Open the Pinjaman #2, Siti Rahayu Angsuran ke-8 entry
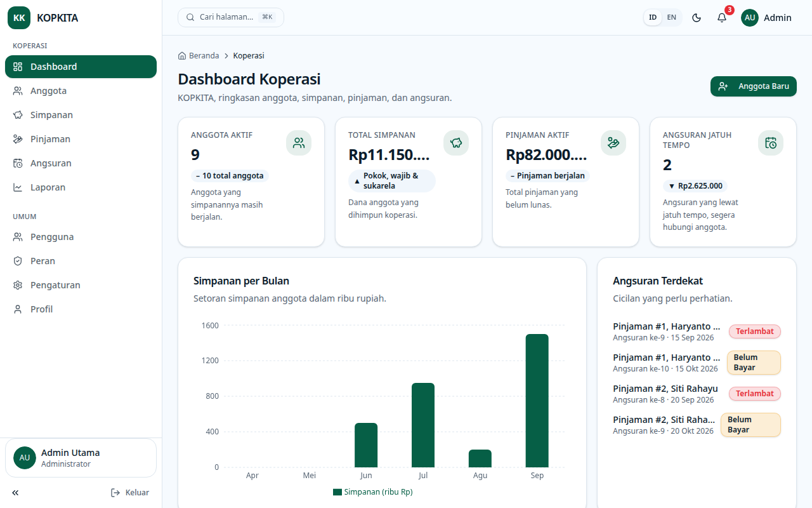The height and width of the screenshot is (508, 812). [697, 394]
